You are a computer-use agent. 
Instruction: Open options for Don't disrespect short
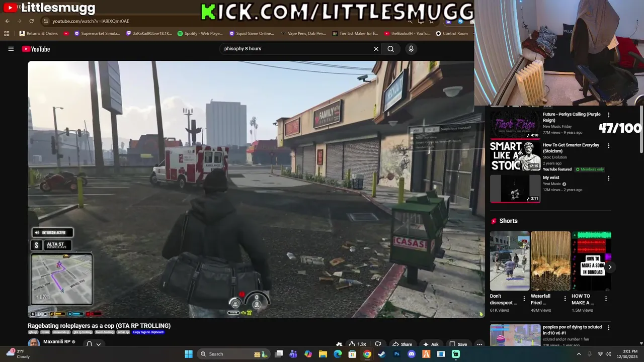click(524, 299)
